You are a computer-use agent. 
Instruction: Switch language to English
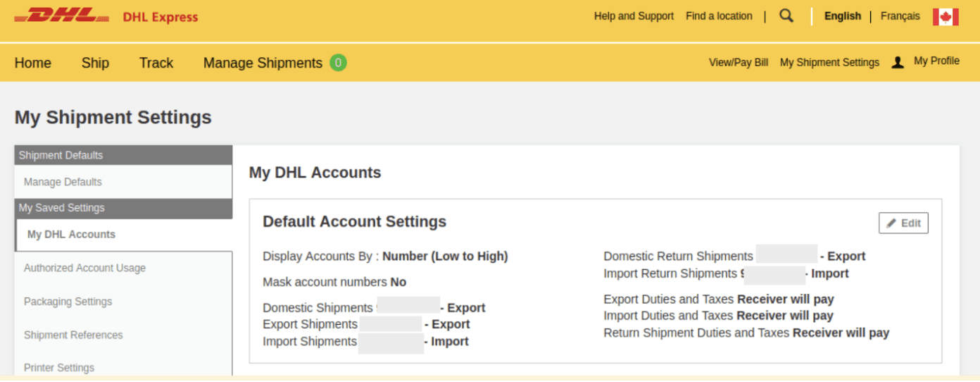[843, 16]
